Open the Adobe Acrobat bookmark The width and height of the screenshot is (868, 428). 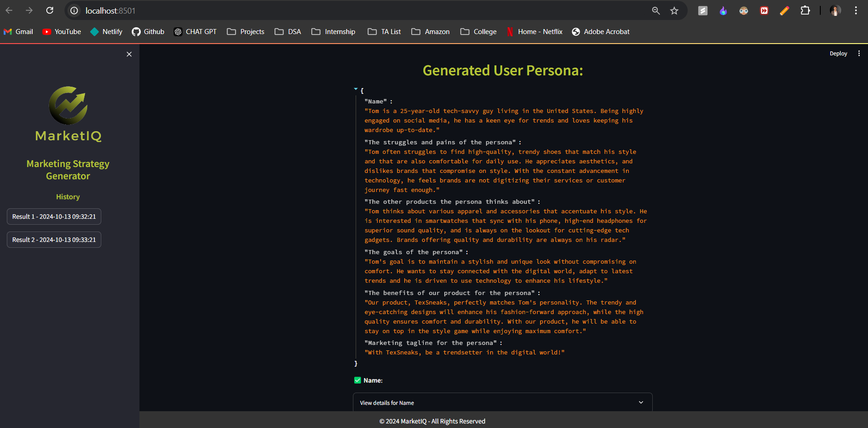point(600,32)
